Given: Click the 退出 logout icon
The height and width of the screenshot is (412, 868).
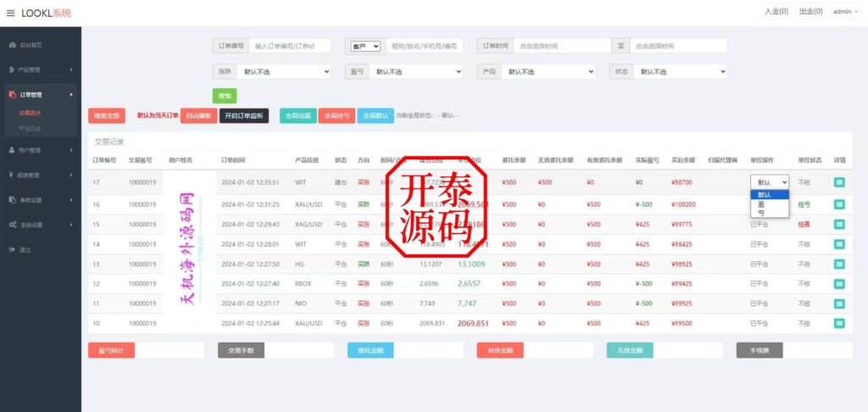Looking at the screenshot, I should pos(12,250).
